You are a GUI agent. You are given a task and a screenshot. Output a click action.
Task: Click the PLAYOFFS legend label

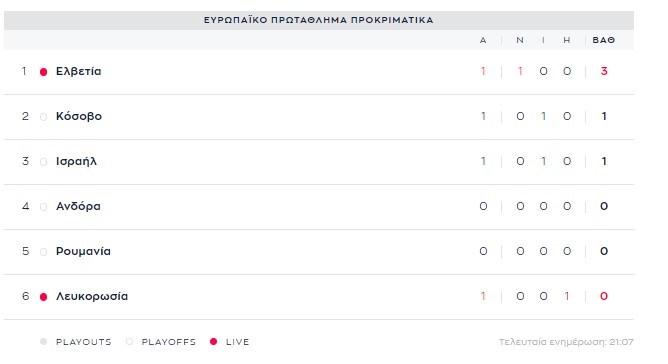169,342
